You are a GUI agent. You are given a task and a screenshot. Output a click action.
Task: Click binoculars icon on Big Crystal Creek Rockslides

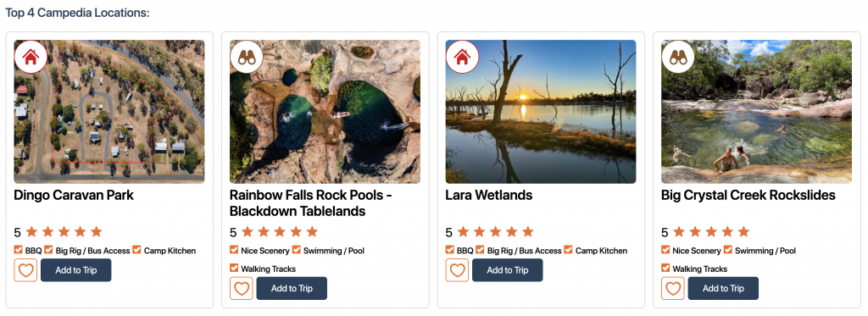pyautogui.click(x=678, y=57)
